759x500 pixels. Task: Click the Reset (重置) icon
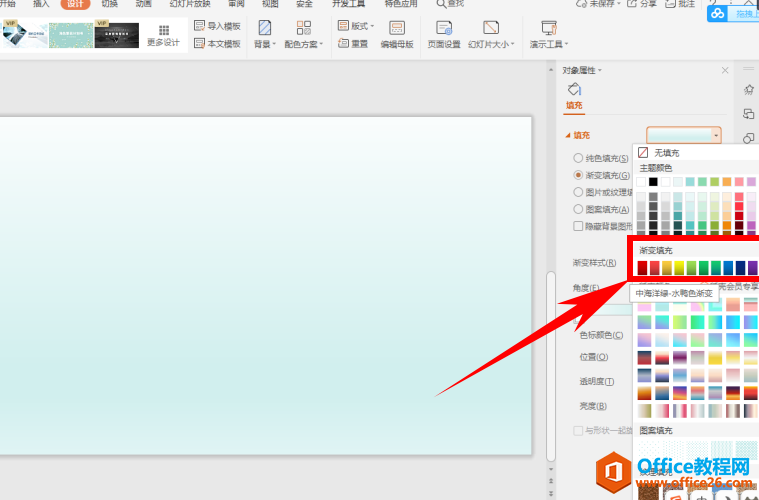point(343,43)
